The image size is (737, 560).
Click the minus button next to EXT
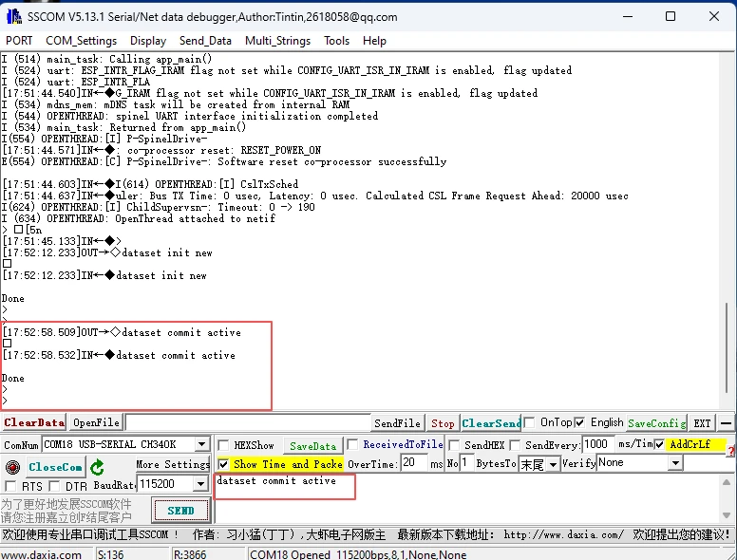[x=726, y=423]
